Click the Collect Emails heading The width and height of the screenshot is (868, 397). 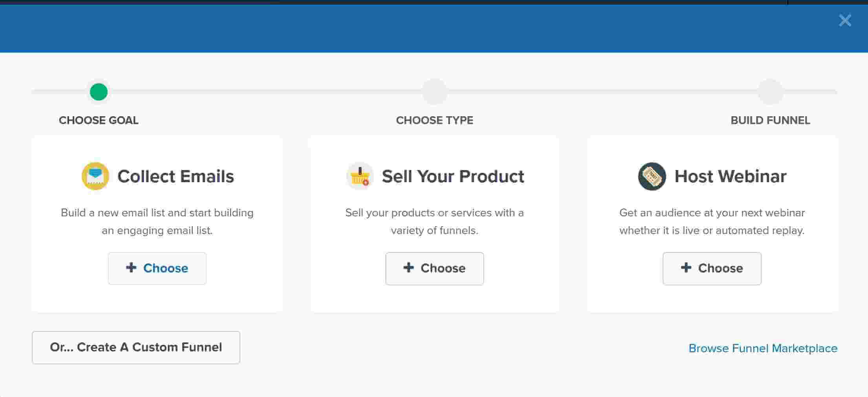point(175,176)
